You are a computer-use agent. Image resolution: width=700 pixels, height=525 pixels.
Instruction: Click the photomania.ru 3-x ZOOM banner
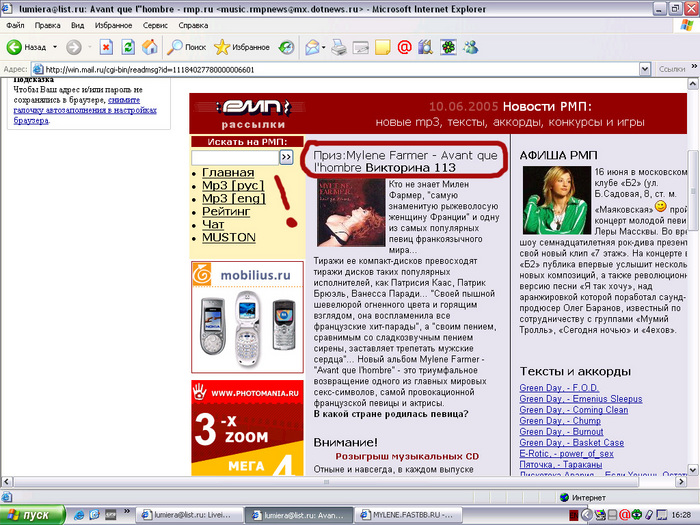[247, 428]
